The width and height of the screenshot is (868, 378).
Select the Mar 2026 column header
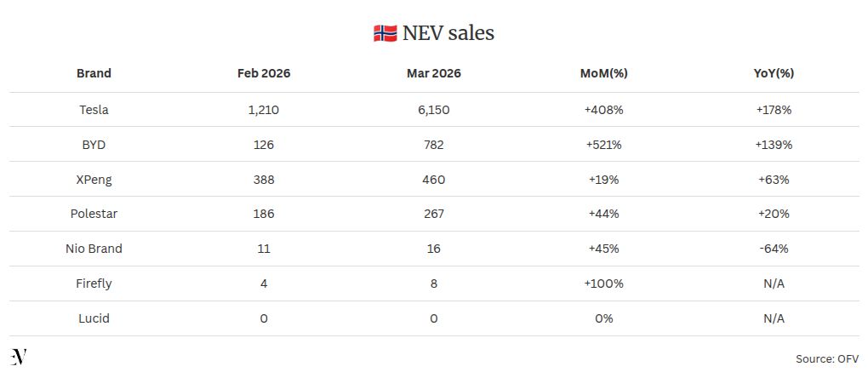pyautogui.click(x=434, y=73)
